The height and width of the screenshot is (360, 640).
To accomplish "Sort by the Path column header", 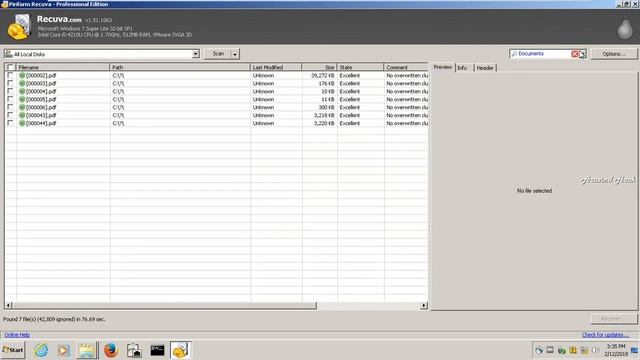I will pyautogui.click(x=180, y=67).
